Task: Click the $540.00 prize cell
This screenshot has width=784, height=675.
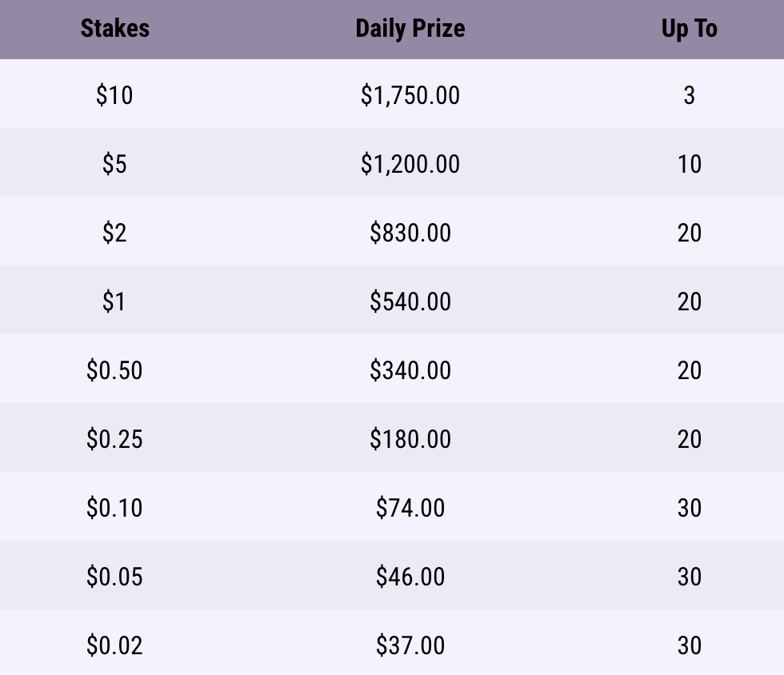Action: point(410,302)
